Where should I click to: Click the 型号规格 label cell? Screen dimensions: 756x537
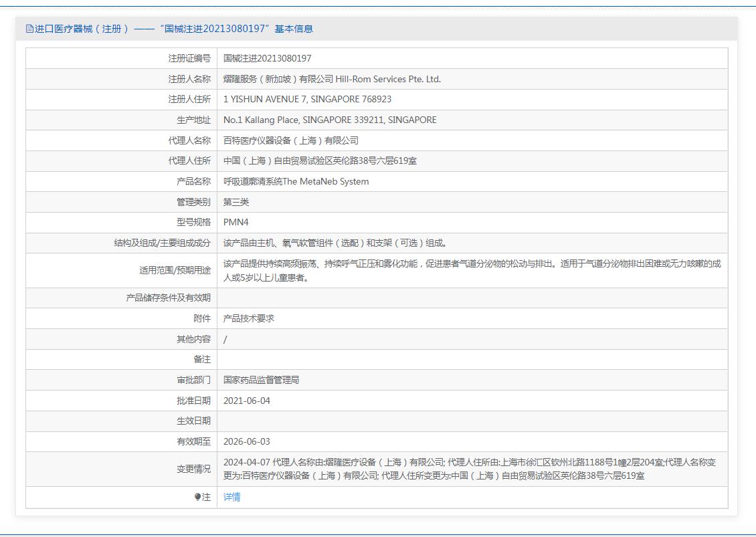122,223
